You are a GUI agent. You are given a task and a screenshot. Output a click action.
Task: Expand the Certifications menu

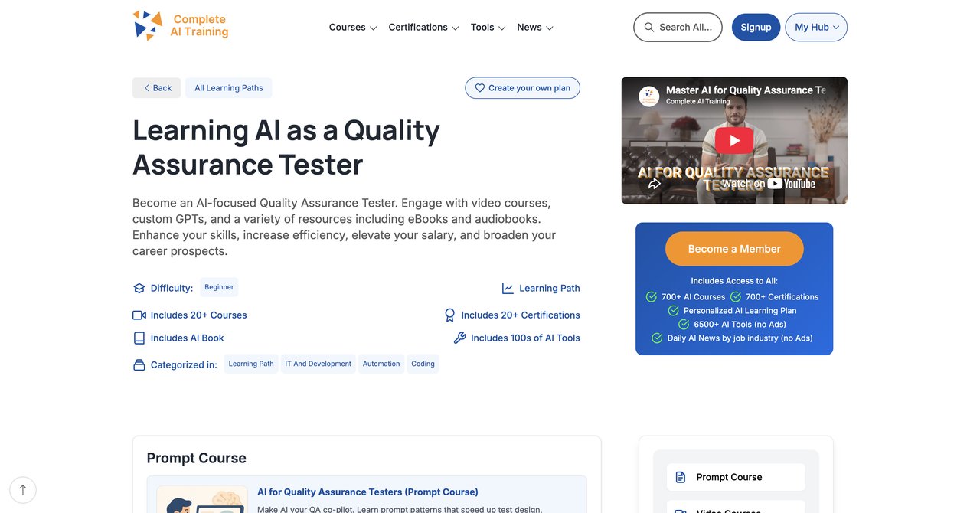click(x=423, y=28)
